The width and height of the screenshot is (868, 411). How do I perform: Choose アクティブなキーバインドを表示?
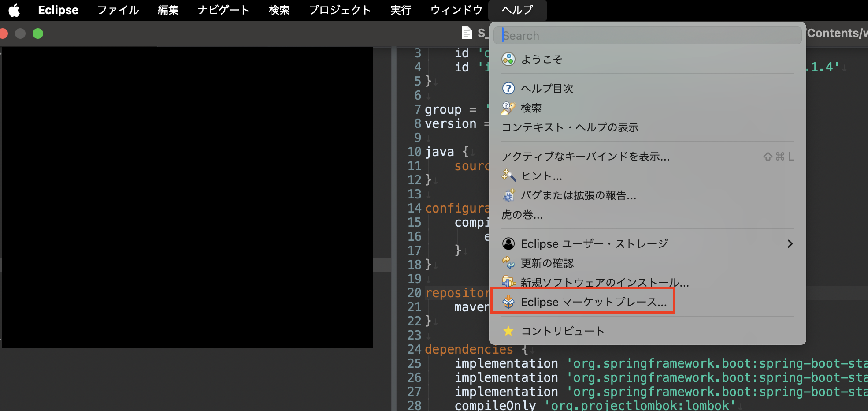click(586, 157)
